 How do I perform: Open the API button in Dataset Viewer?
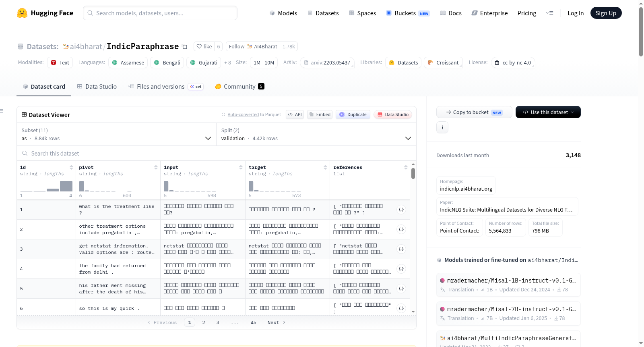click(x=295, y=114)
